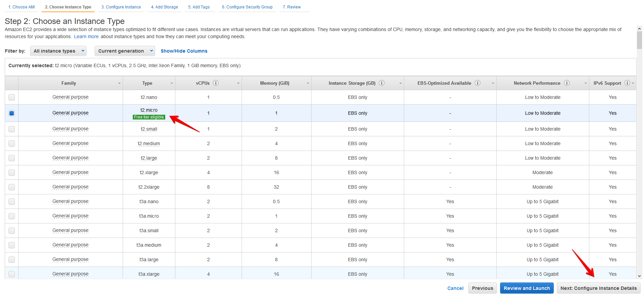Screen dimensions: 644x298
Task: Open 6. Configure Security Group tab
Action: click(247, 7)
